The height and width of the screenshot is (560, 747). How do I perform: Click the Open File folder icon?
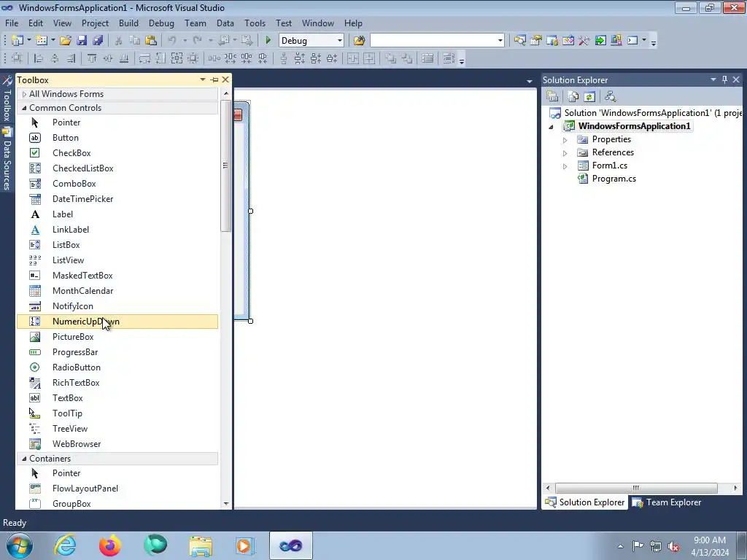click(66, 41)
